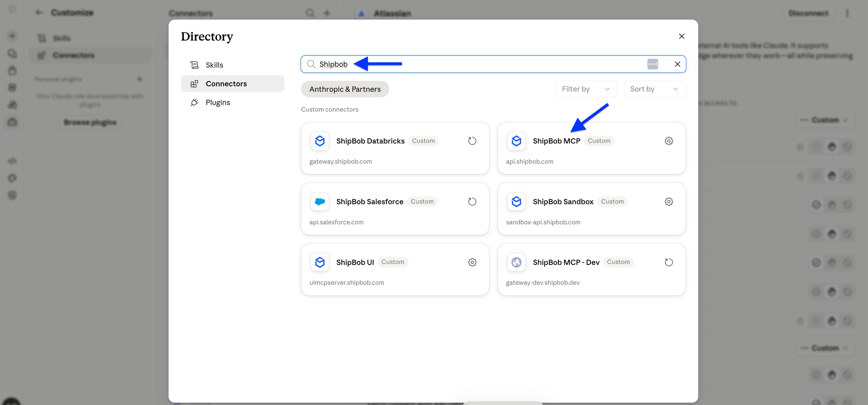Viewport: 868px width, 405px height.
Task: Click the circular arrow icon on ShipBob MCP - Dev
Action: click(669, 262)
